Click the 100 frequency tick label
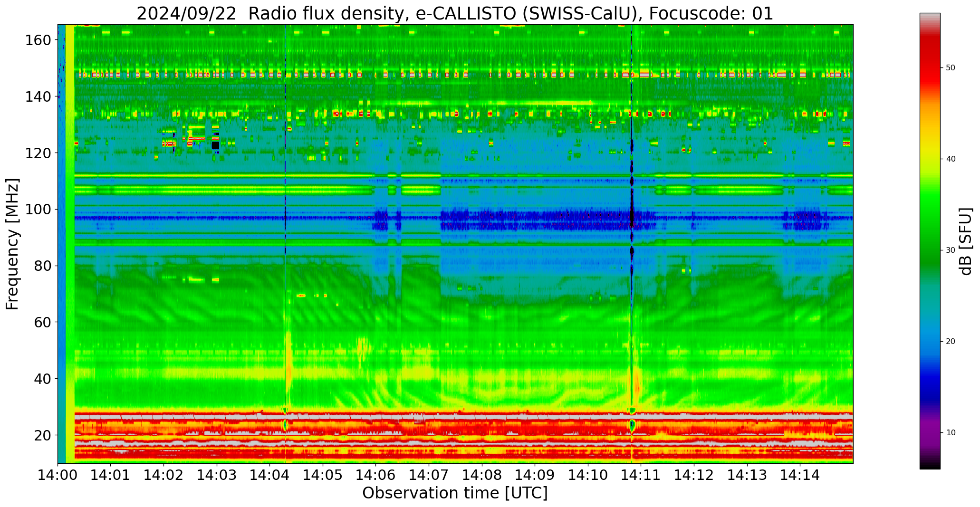Image resolution: width=980 pixels, height=507 pixels. (38, 210)
